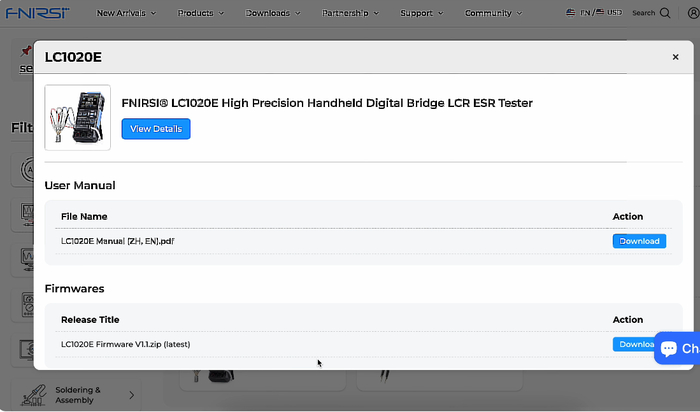Download the LC1020E Manual PDF
700x412 pixels.
tap(638, 241)
